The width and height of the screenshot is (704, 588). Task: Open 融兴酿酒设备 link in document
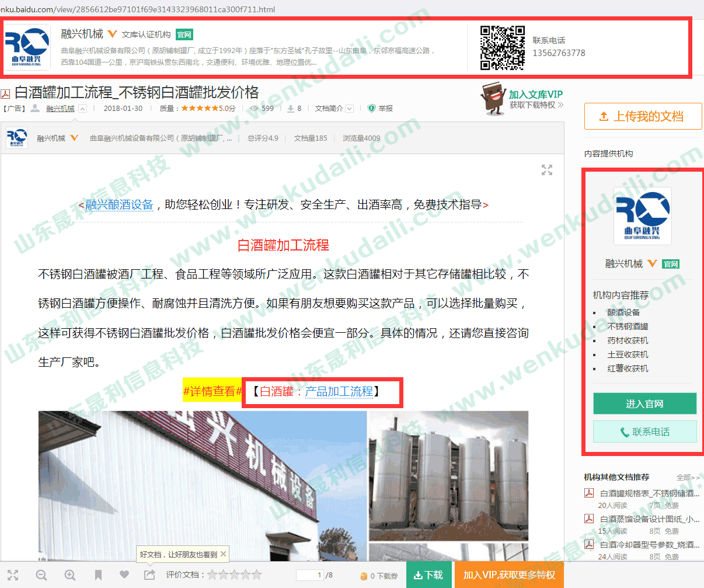pyautogui.click(x=119, y=205)
